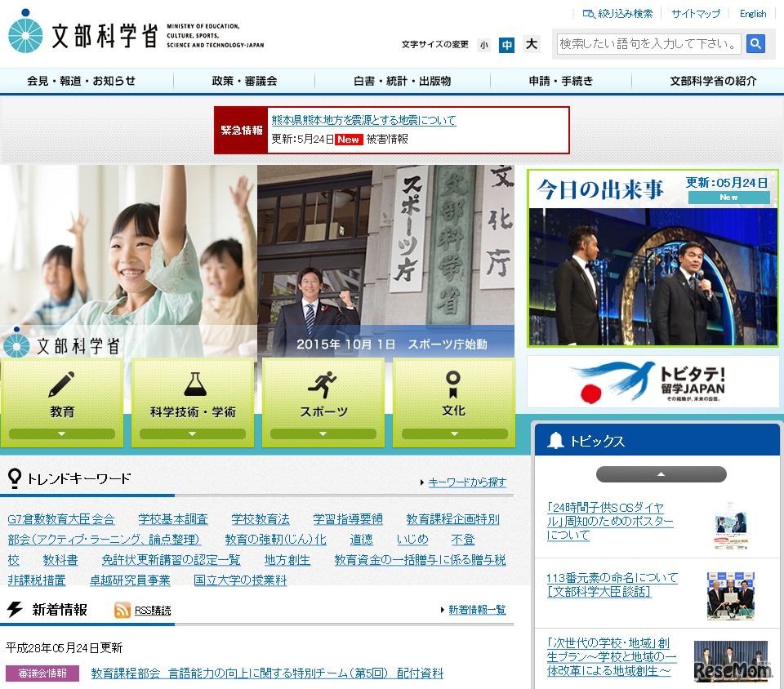Collapse the トピックス list with the up arrow
This screenshot has height=689, width=784.
(661, 474)
